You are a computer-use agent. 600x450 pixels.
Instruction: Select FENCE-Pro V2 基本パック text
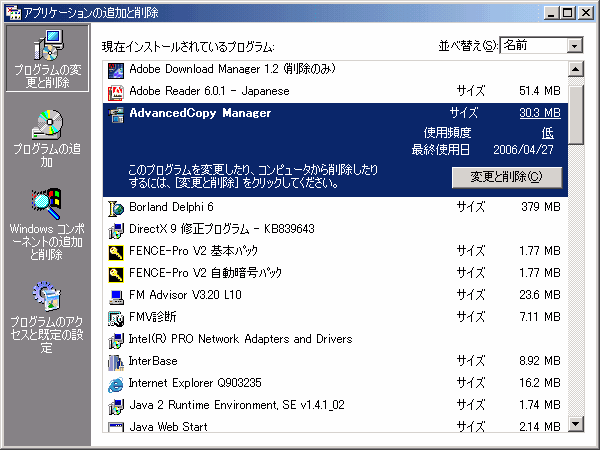pos(194,251)
